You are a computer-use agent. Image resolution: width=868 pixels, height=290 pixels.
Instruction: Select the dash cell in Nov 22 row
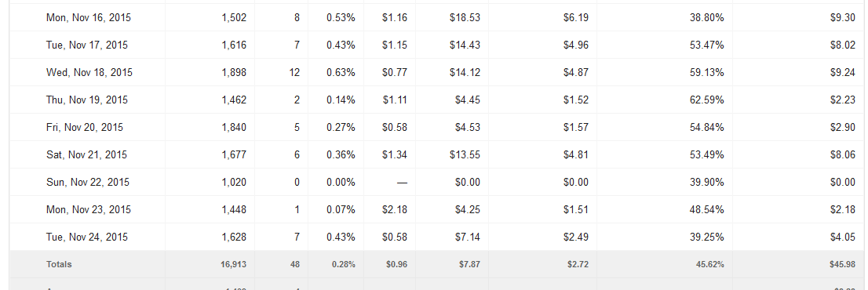click(402, 183)
